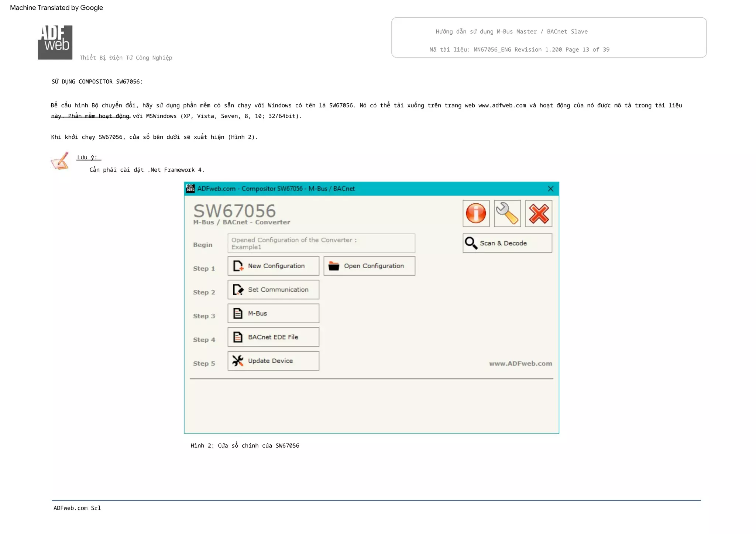Click the SW67056 heading in the window

(x=234, y=211)
